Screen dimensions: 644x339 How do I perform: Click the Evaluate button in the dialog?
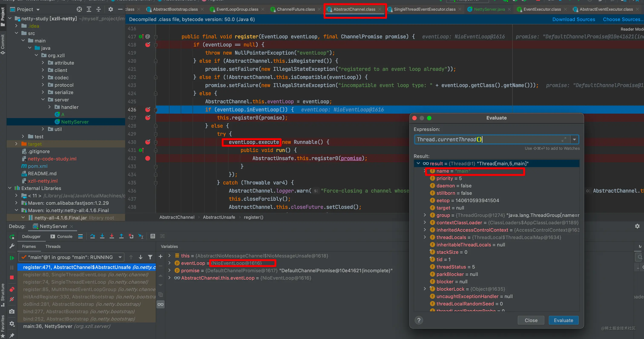point(563,320)
